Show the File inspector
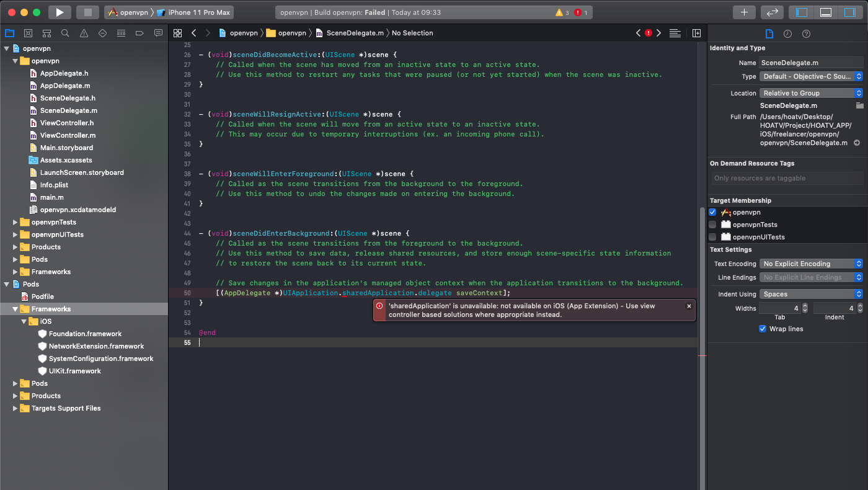868x490 pixels. pyautogui.click(x=769, y=33)
